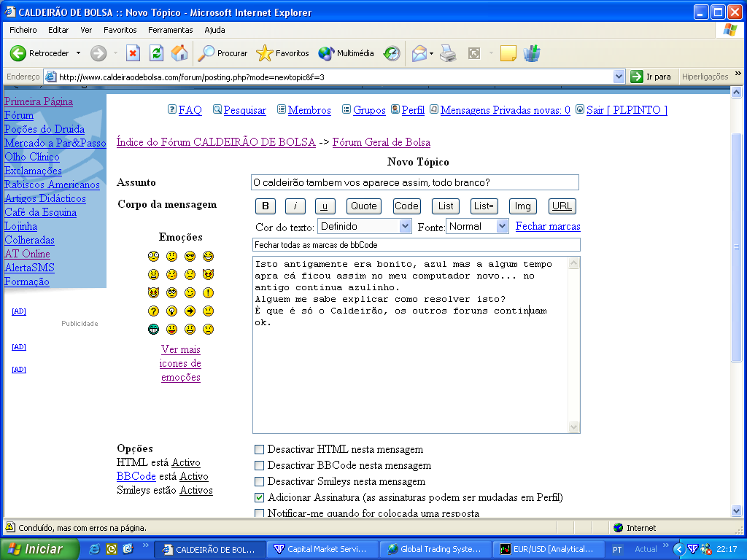
Task: Click the Stop loading icon
Action: tap(133, 53)
